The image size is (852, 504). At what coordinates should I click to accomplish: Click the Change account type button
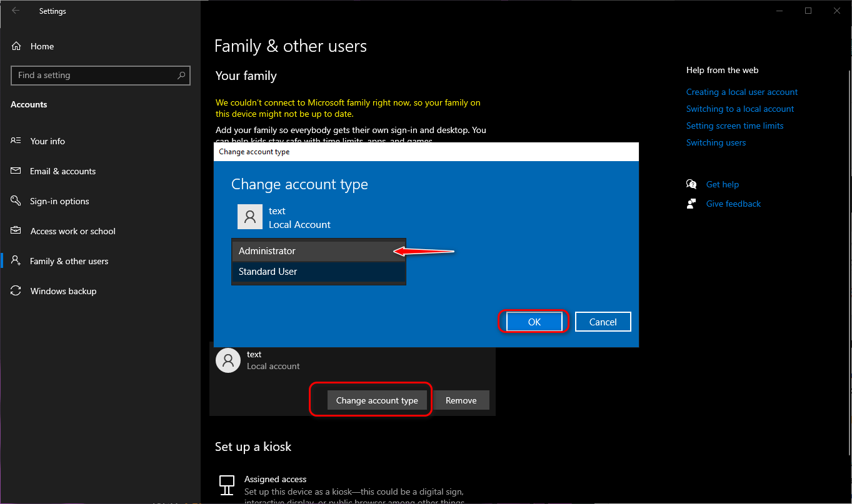[x=377, y=400]
